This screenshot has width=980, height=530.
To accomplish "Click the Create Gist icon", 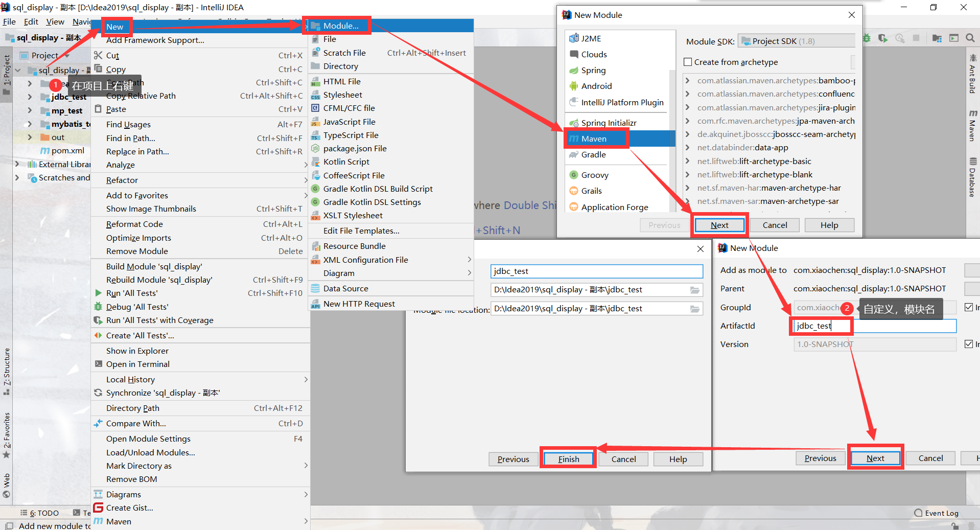I will coord(98,508).
